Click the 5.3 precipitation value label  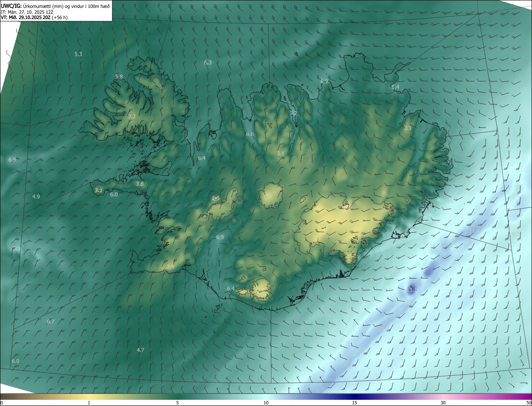point(78,54)
